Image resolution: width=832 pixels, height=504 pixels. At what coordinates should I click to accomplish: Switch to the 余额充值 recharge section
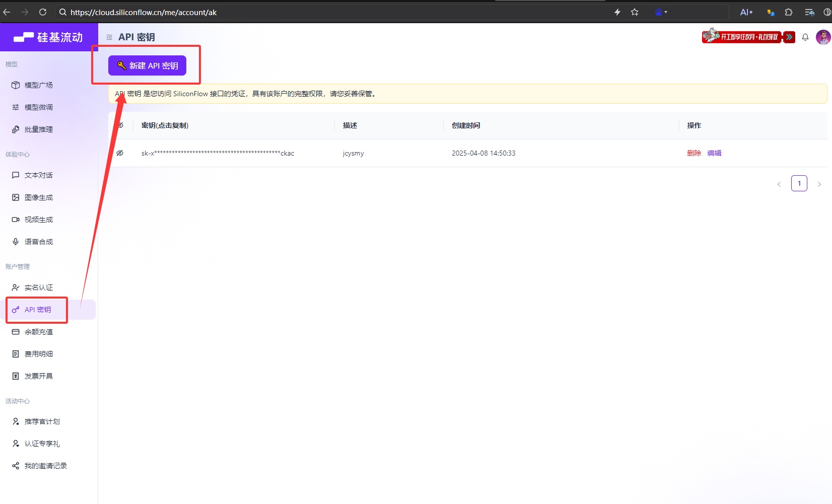[38, 331]
